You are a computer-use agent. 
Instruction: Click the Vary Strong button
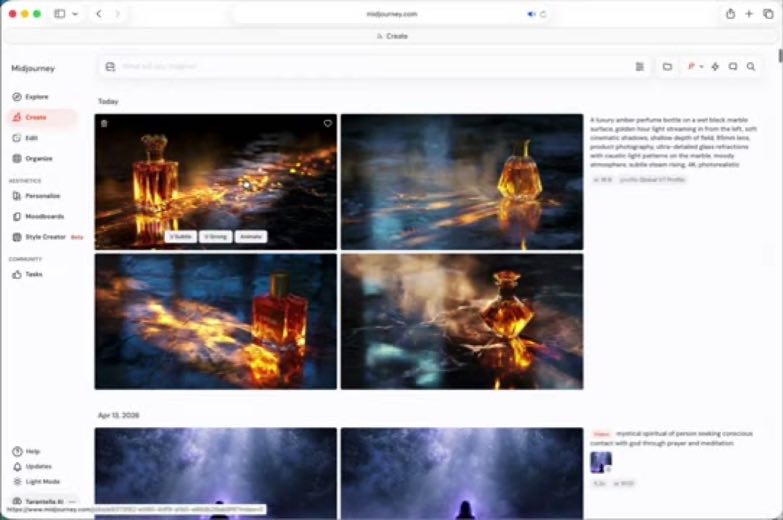tap(215, 237)
